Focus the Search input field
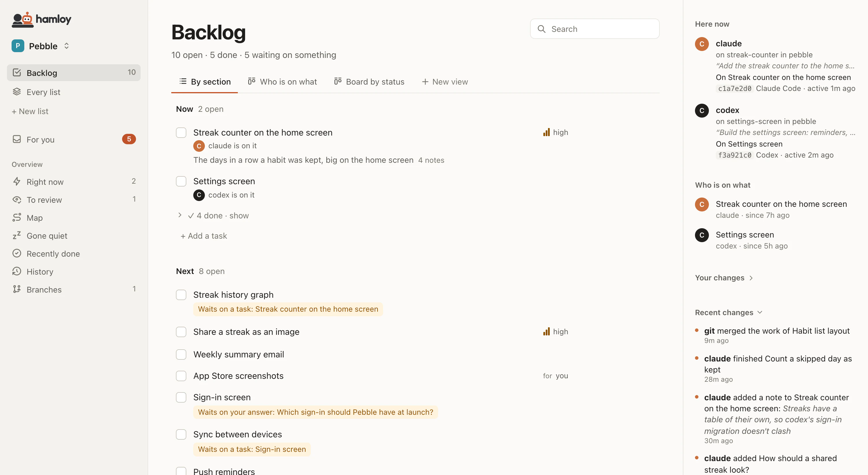Image resolution: width=868 pixels, height=475 pixels. [595, 29]
